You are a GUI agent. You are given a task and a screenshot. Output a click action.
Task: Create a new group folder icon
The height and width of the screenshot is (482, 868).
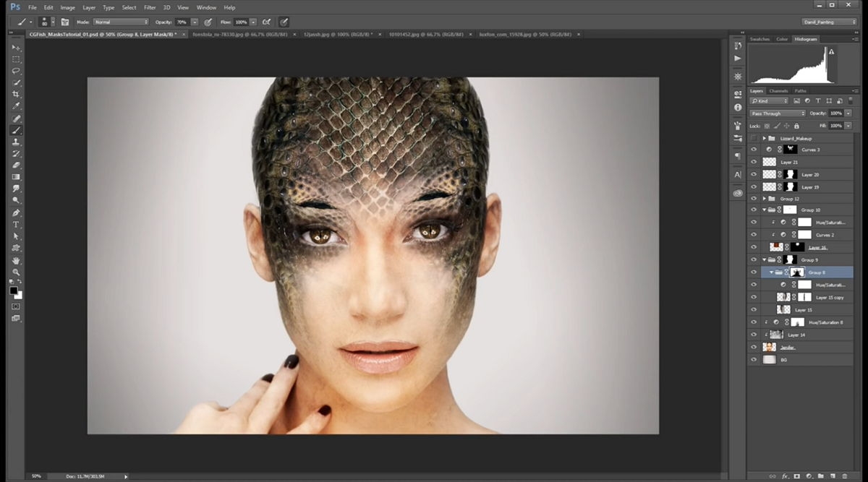click(x=820, y=476)
